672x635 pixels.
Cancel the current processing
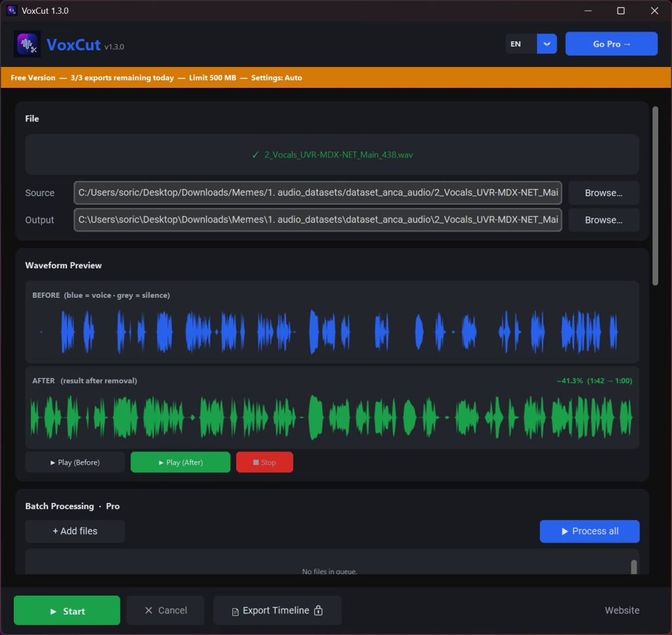click(165, 611)
